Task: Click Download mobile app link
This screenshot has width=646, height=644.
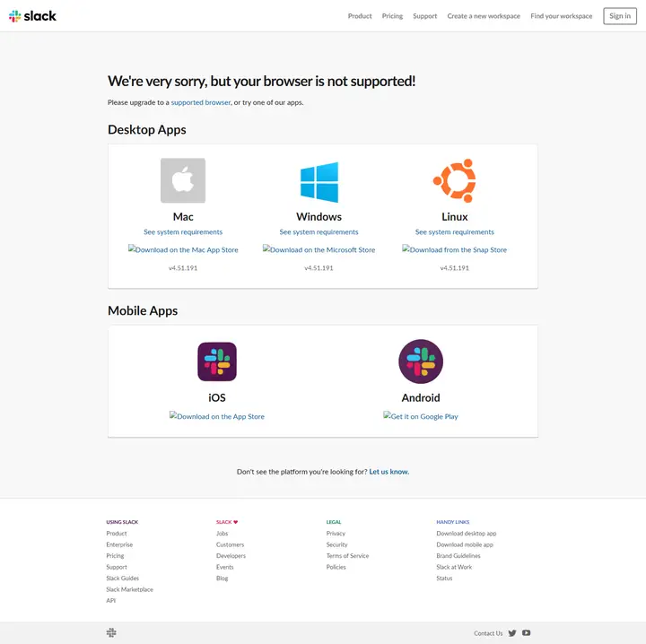Action: [x=465, y=544]
